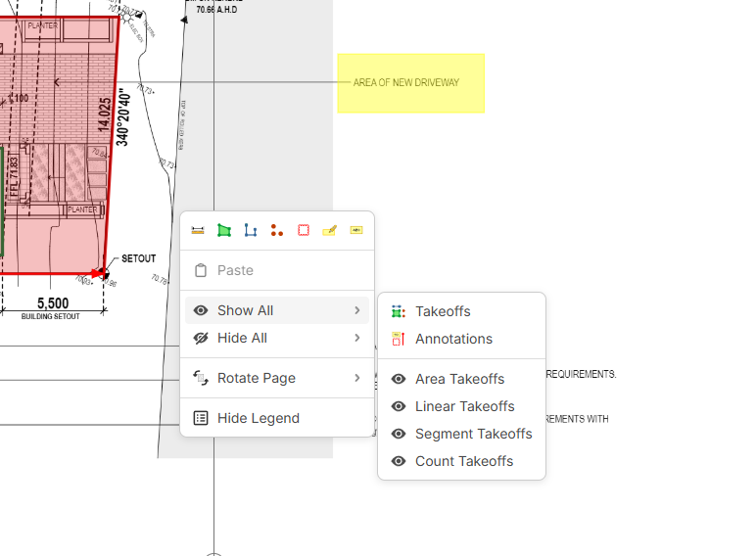Screen dimensions: 756x556
Task: Pick the count takeoff dots tool
Action: [x=277, y=231]
